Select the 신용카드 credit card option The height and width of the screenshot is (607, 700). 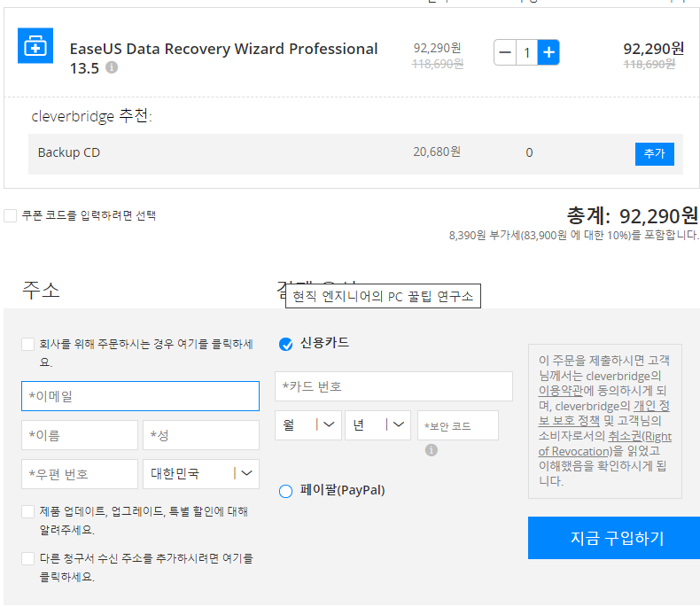pyautogui.click(x=285, y=344)
